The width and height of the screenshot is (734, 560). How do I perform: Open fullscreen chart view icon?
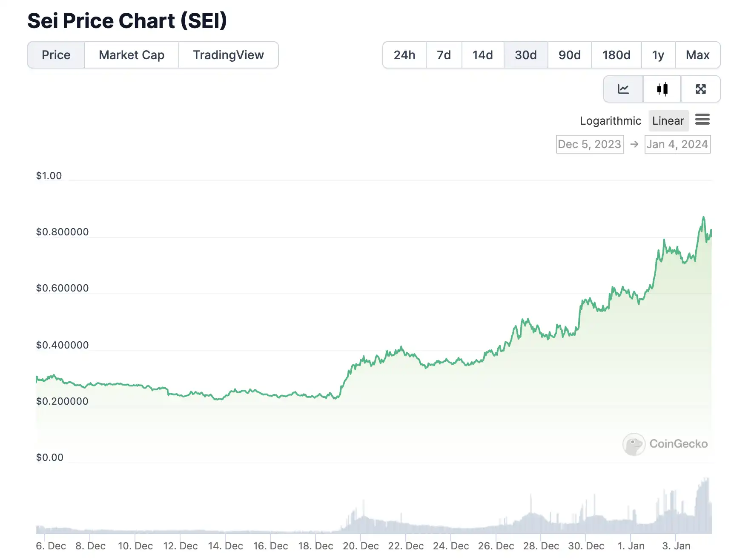tap(701, 89)
